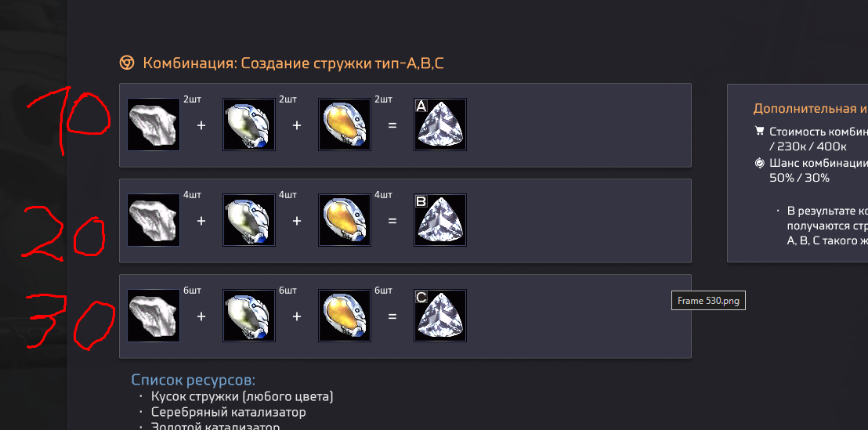Click the type-B shaving result gem

point(440,220)
